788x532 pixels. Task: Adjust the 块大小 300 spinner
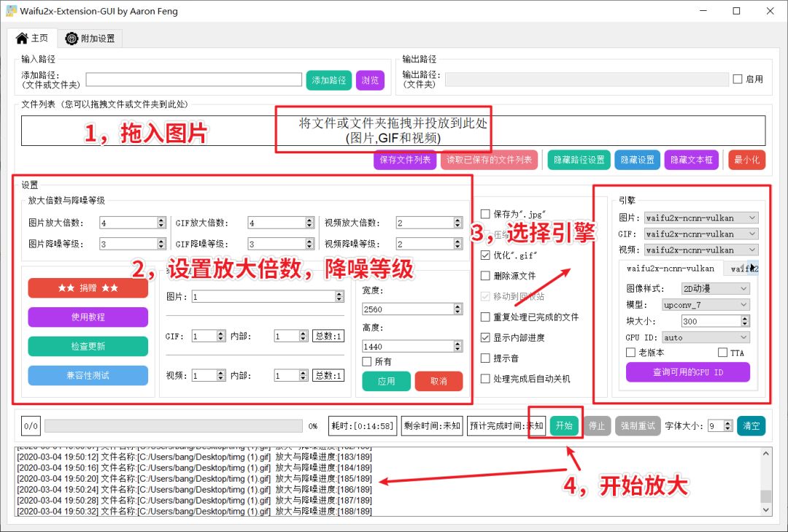[x=716, y=321]
